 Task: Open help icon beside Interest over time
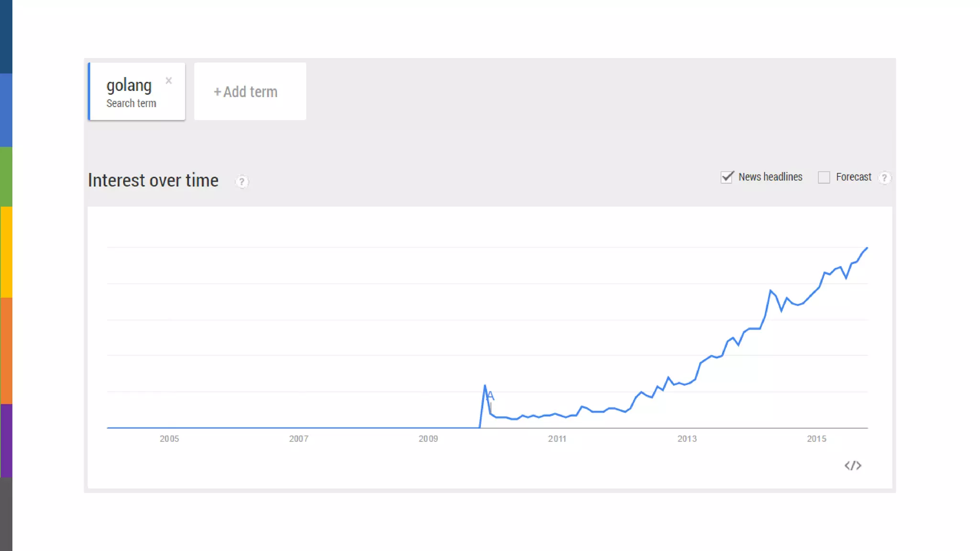[x=242, y=182]
